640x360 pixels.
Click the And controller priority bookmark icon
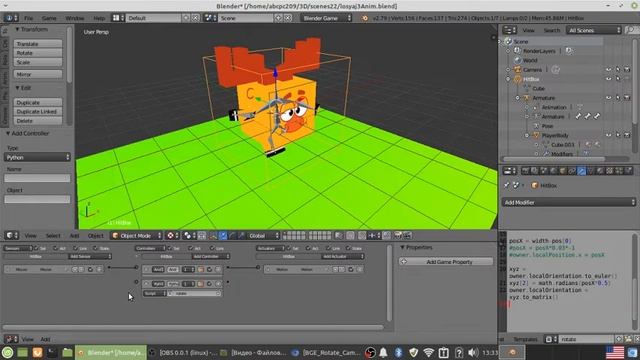[200, 269]
